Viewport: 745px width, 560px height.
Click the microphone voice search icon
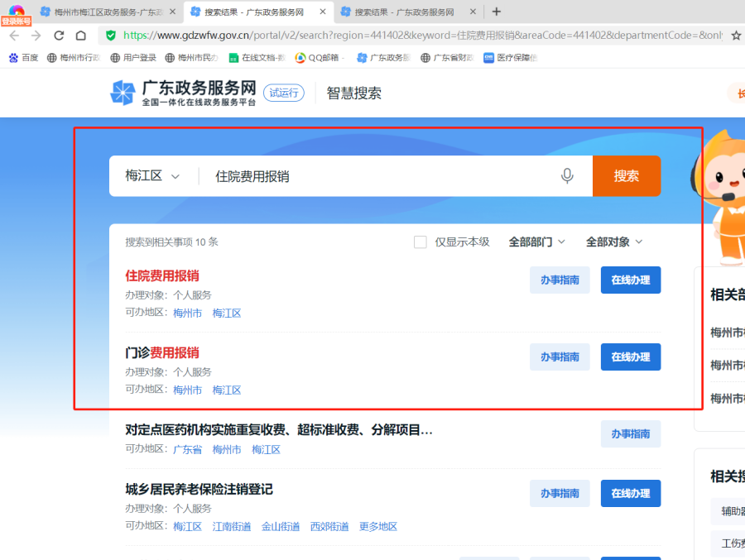coord(567,175)
